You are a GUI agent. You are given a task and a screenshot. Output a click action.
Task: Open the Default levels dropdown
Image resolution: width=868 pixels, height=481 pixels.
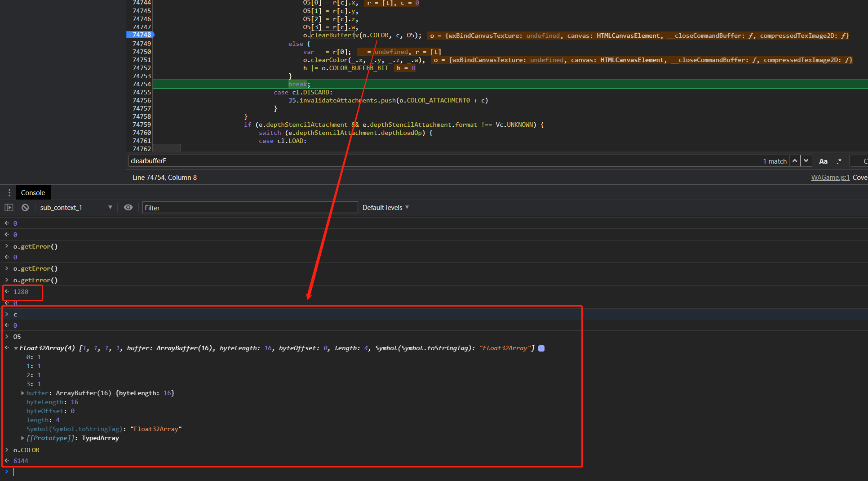(385, 207)
